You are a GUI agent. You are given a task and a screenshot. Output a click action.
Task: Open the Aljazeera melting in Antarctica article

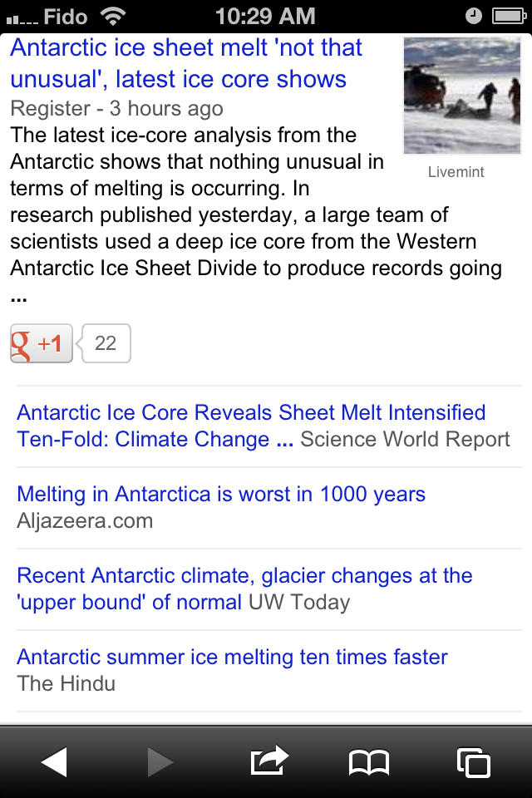[x=221, y=494]
